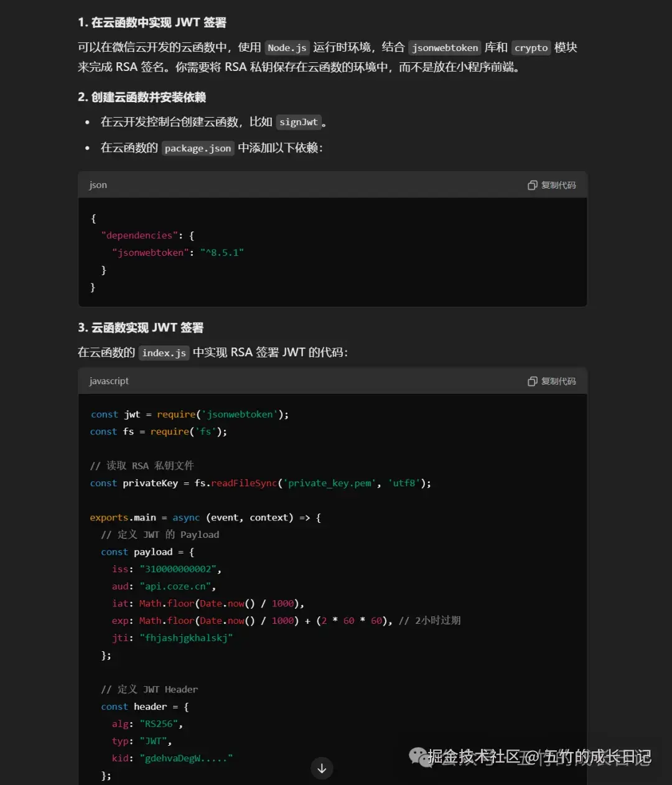Click heading '1. 在云函数中实现 JWT 签署'
The image size is (672, 785).
(x=152, y=22)
